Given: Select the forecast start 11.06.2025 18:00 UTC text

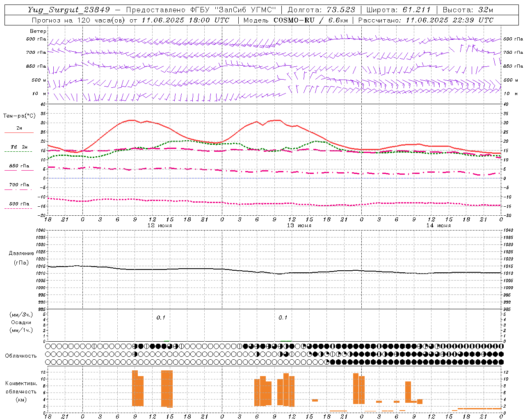Looking at the screenshot, I should [185, 20].
